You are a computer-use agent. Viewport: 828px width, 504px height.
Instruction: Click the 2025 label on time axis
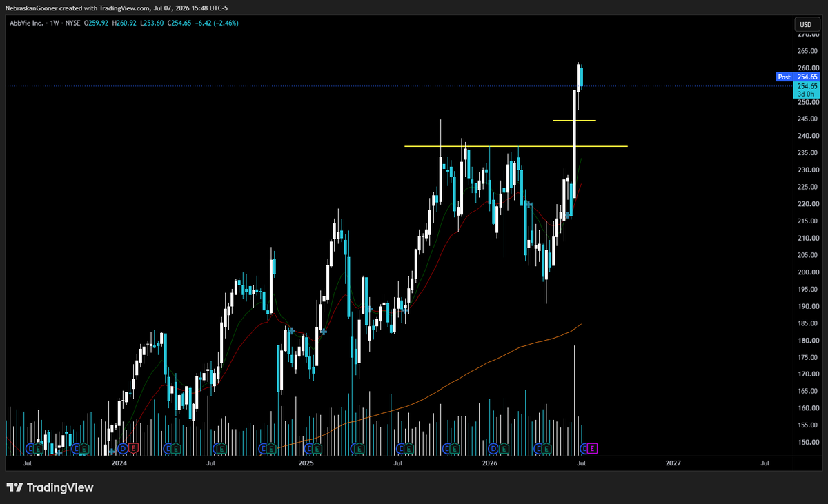(306, 463)
